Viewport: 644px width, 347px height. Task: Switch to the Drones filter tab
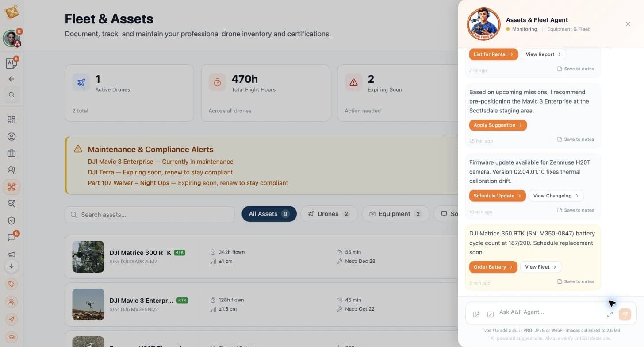coord(329,214)
